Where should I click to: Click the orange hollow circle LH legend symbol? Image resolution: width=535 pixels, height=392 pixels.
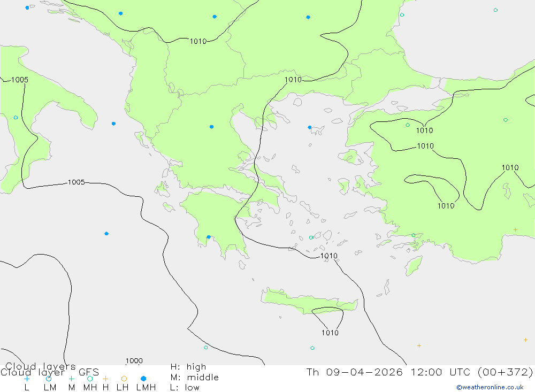124,379
